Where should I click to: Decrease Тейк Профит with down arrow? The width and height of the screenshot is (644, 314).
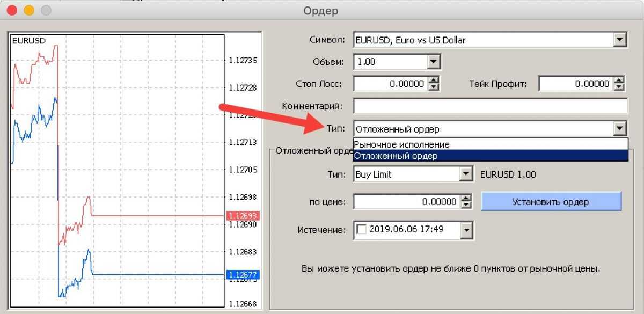click(x=620, y=87)
